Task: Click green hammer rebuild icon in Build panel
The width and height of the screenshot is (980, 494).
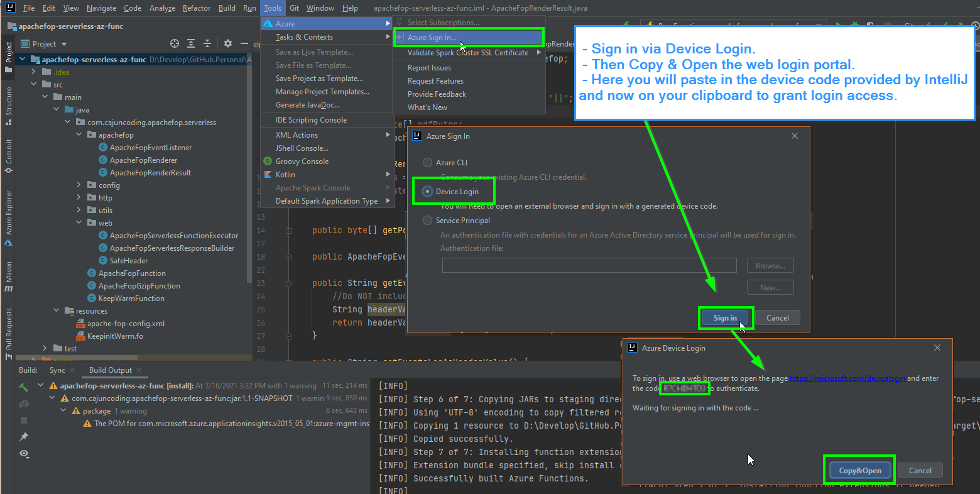Action: [x=24, y=387]
